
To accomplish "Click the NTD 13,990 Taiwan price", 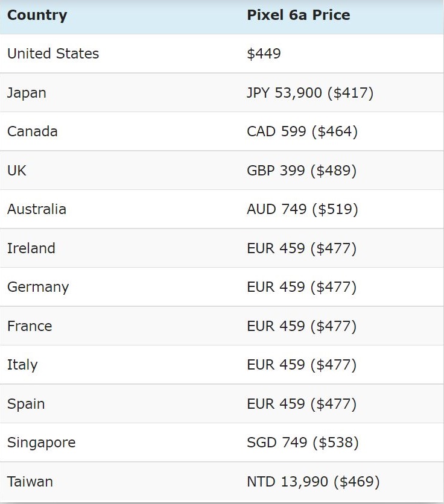I will click(x=313, y=482).
